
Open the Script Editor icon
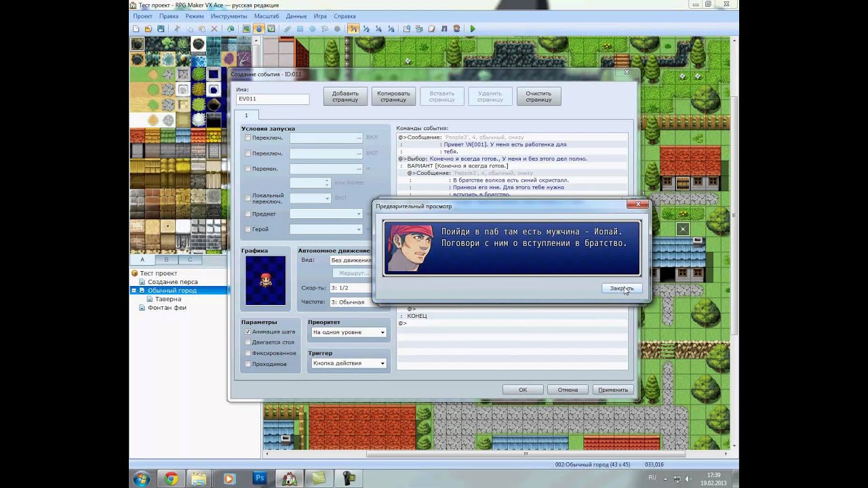432,29
